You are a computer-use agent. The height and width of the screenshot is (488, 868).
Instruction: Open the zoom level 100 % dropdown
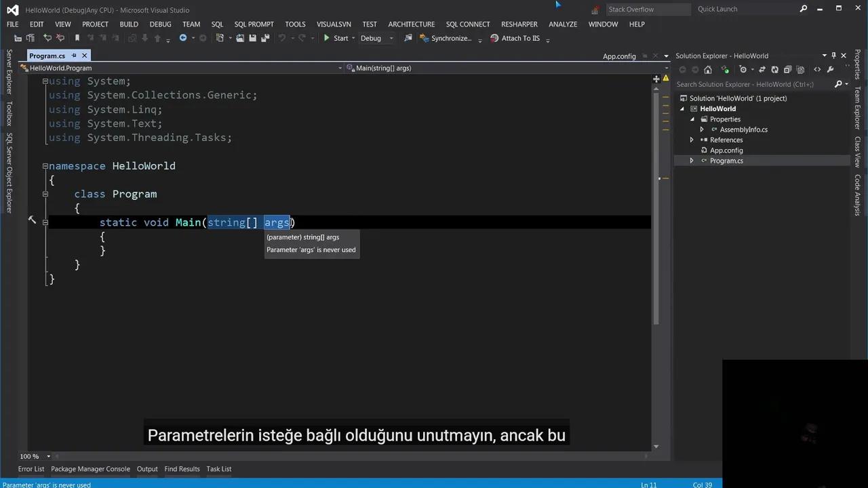(x=48, y=456)
